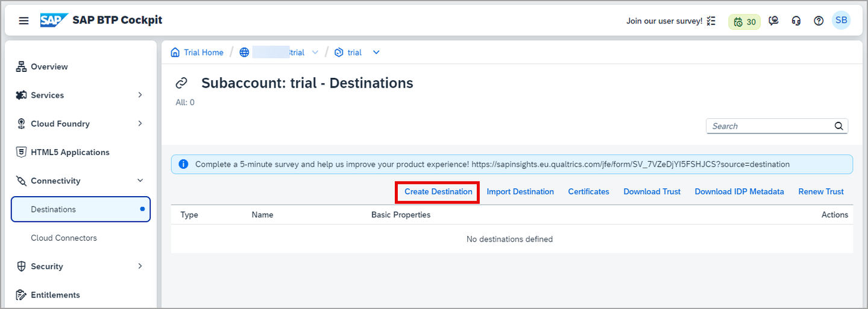Click the HTML5 Applications icon
This screenshot has width=868, height=309.
pyautogui.click(x=21, y=152)
